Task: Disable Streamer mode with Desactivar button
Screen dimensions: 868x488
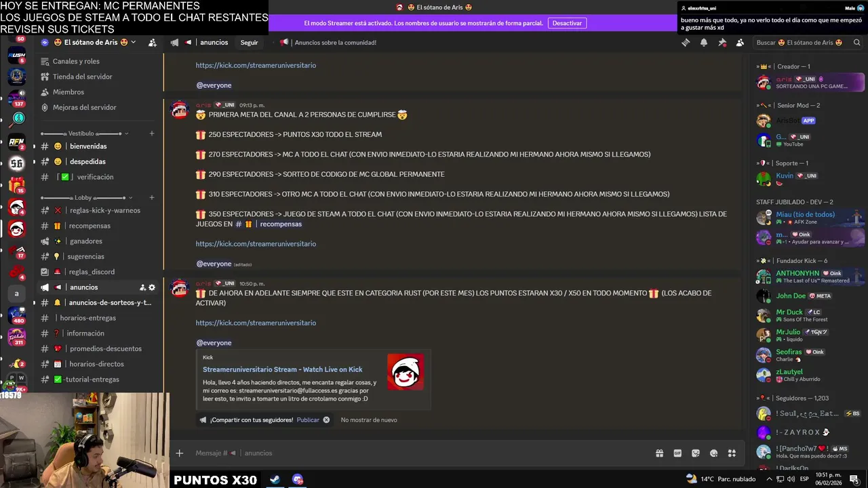Action: [567, 23]
